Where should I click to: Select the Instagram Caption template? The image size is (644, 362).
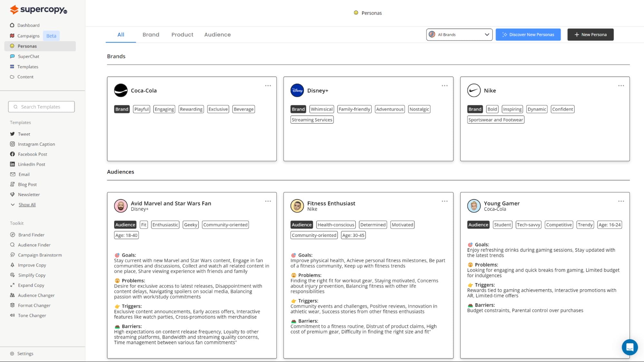[x=36, y=144]
